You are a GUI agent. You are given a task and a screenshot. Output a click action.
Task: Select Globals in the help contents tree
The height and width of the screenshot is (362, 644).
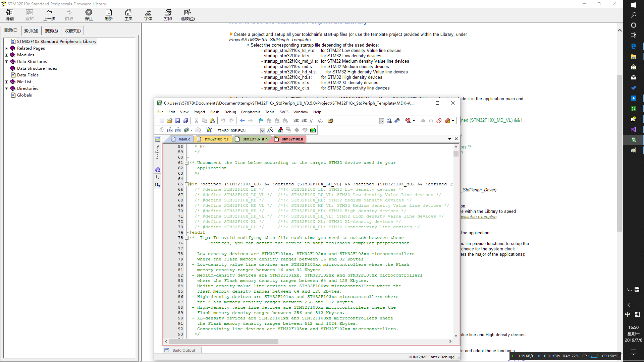click(x=24, y=95)
